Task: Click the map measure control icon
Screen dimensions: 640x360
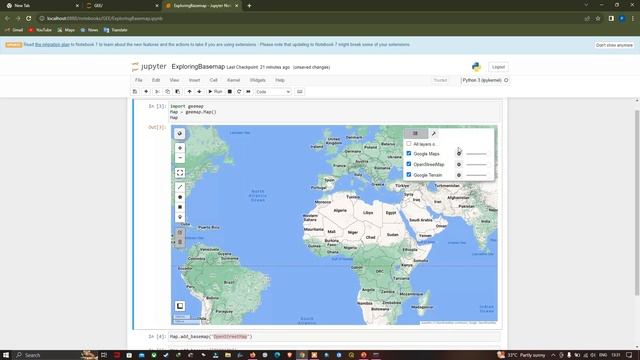Action: click(180, 306)
